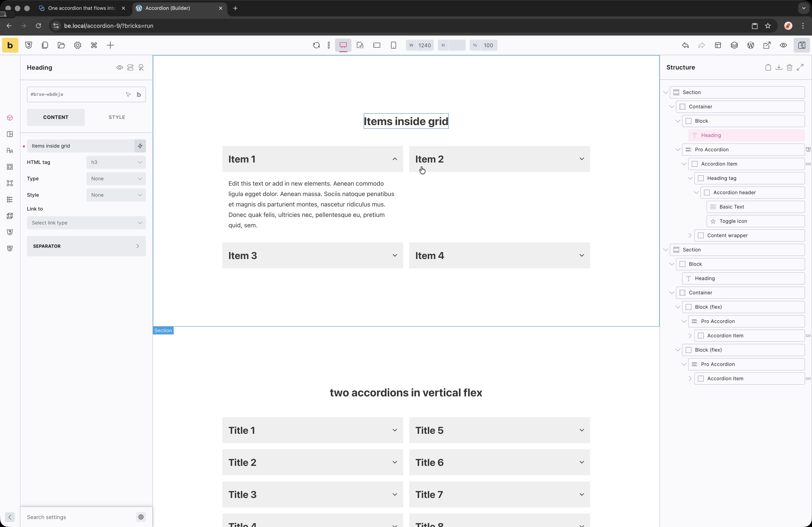Open the revisions layers icon

[x=734, y=45]
